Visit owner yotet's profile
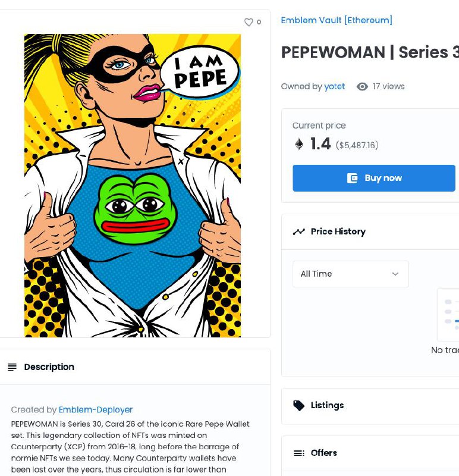The height and width of the screenshot is (476, 459). coord(334,86)
